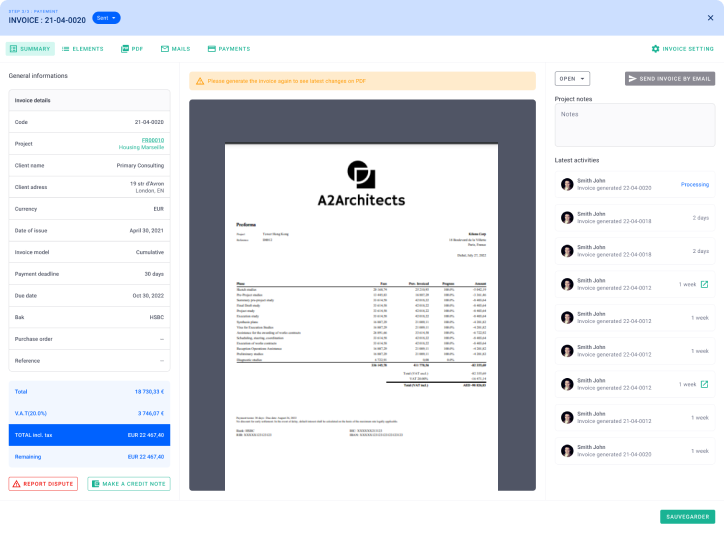Click the Mails envelope icon
Screen dimensions: 724x533
click(x=164, y=49)
